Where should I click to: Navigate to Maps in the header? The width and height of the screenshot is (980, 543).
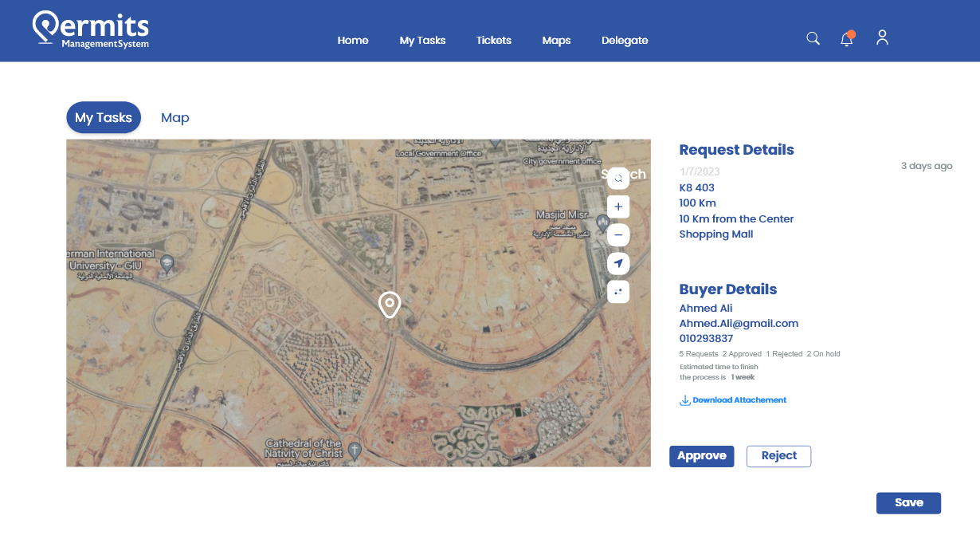pyautogui.click(x=556, y=41)
